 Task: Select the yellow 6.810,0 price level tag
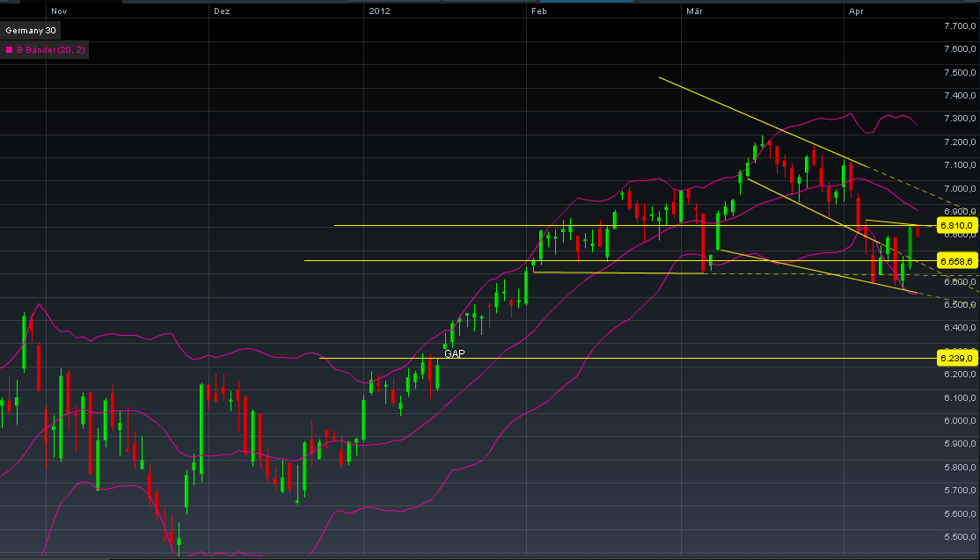tap(957, 225)
